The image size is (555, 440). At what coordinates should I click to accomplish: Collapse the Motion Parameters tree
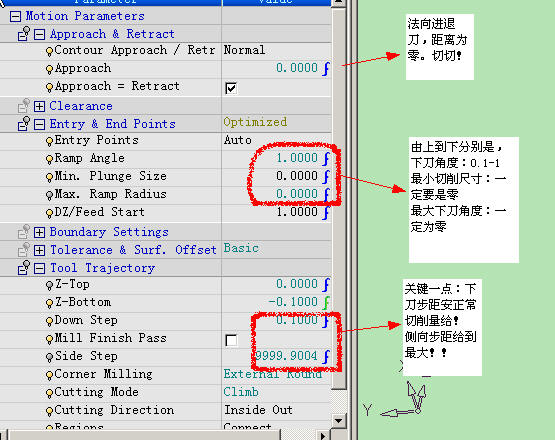pos(15,16)
